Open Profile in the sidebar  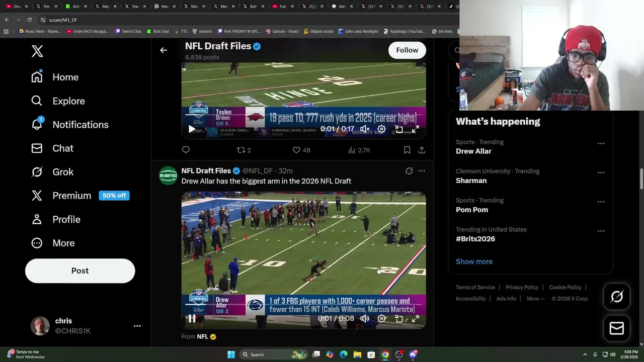pos(56,219)
